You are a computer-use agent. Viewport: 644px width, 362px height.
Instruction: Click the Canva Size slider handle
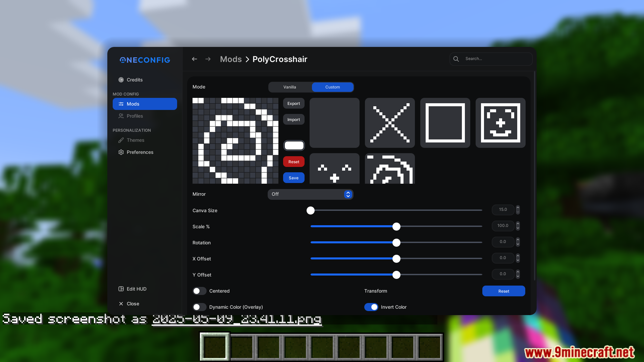[311, 210]
